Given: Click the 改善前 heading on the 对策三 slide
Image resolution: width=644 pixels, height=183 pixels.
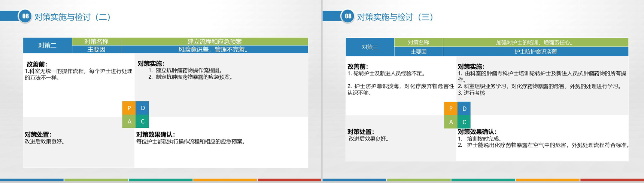Looking at the screenshot, I should 358,66.
